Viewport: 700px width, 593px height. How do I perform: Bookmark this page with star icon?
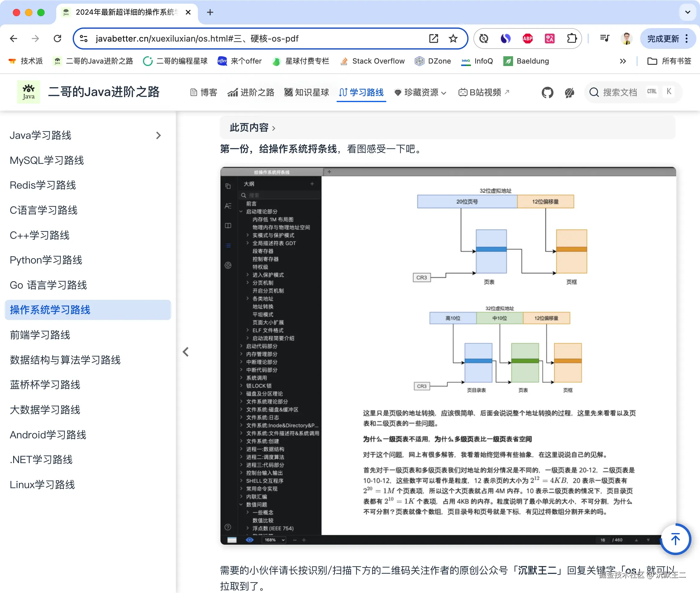point(453,39)
